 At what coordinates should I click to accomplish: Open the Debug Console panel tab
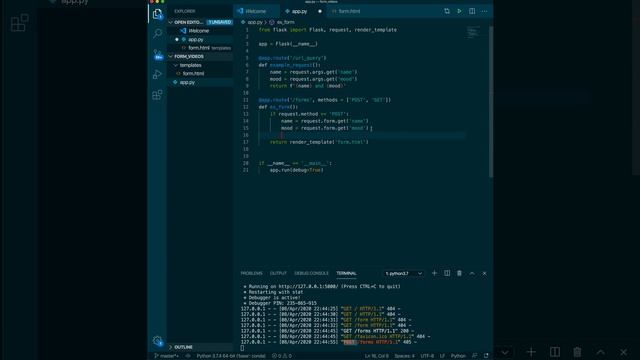click(x=311, y=273)
